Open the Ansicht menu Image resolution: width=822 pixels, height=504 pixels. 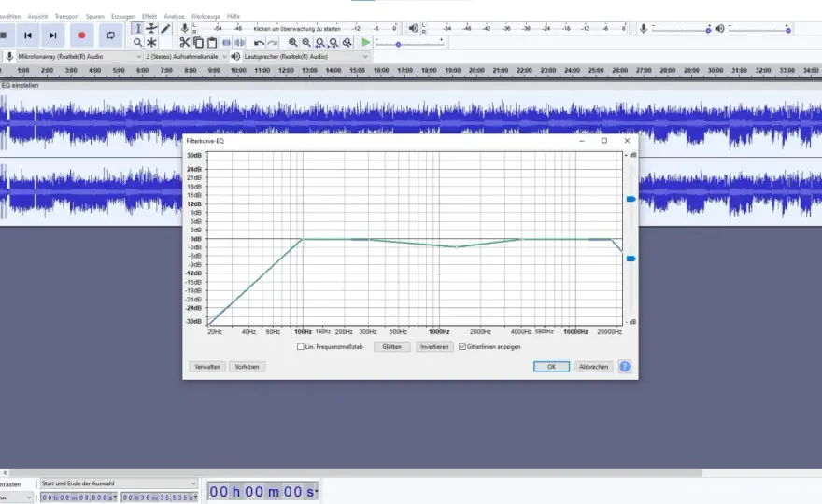click(37, 16)
